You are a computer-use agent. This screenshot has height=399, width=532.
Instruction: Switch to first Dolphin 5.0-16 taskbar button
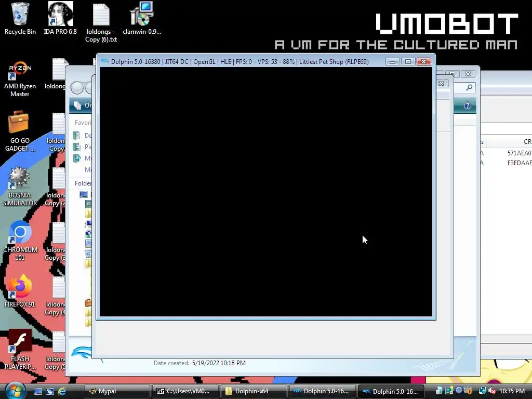coord(322,391)
